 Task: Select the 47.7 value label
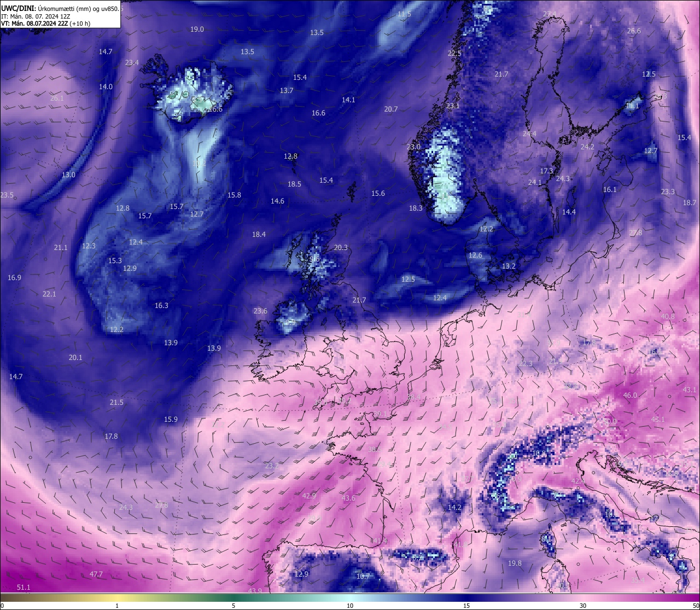point(96,574)
